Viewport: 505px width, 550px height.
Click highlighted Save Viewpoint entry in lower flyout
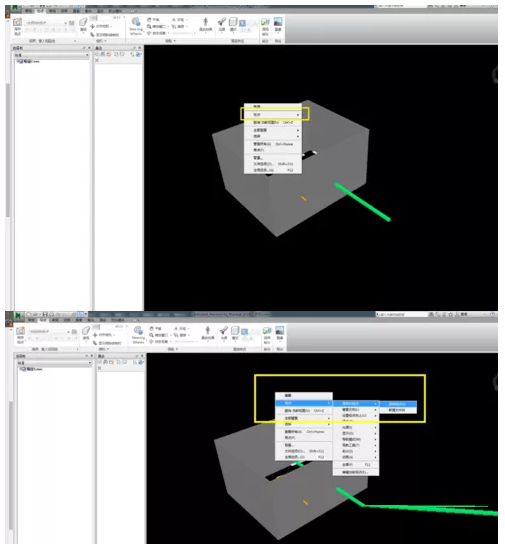(398, 404)
